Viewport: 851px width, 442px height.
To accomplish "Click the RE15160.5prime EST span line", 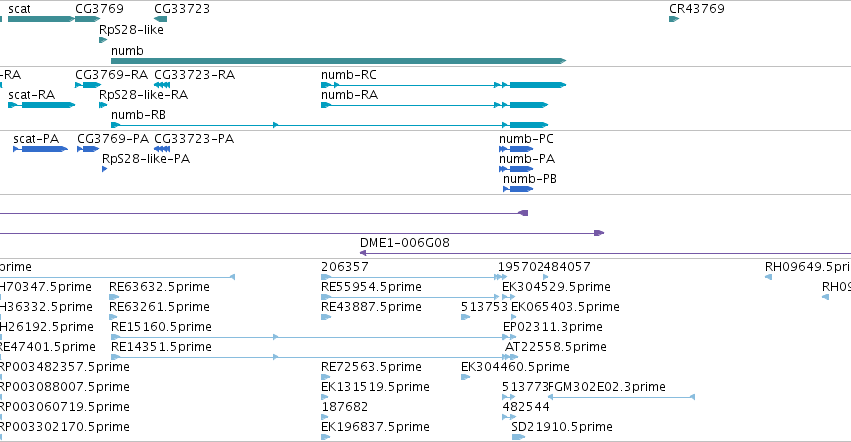I will click(x=314, y=337).
